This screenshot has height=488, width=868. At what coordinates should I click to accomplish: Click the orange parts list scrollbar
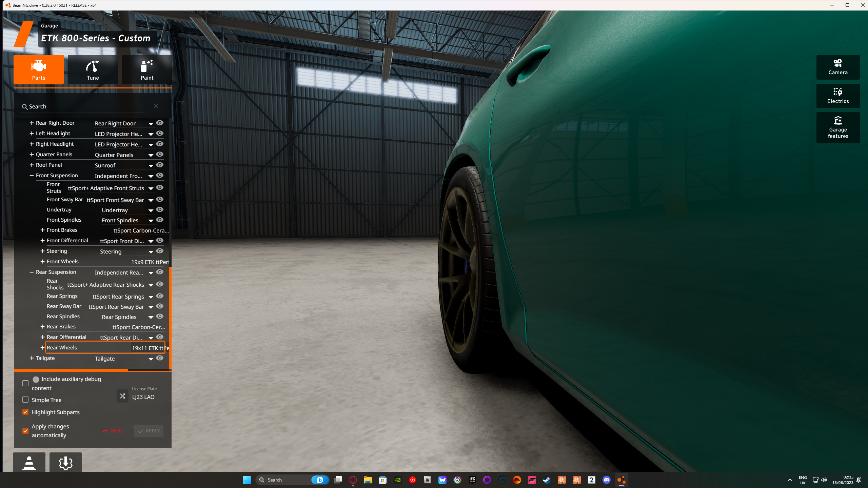tap(170, 317)
